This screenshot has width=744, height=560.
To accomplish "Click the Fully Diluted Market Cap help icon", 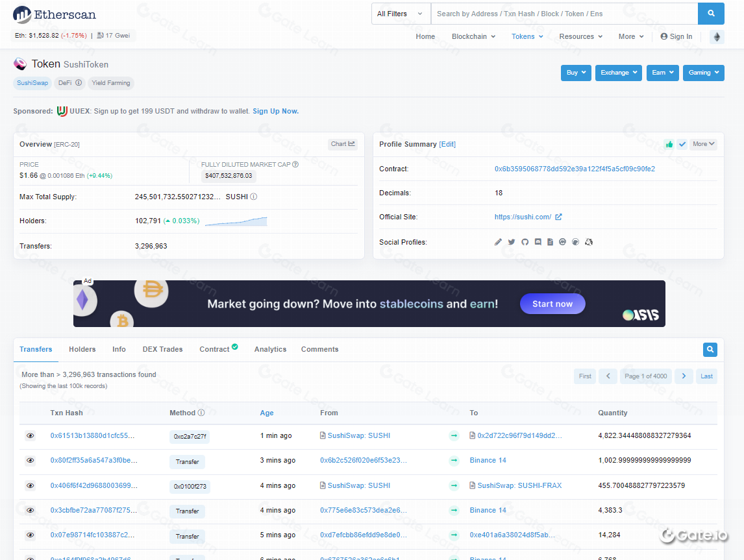I will pyautogui.click(x=295, y=165).
